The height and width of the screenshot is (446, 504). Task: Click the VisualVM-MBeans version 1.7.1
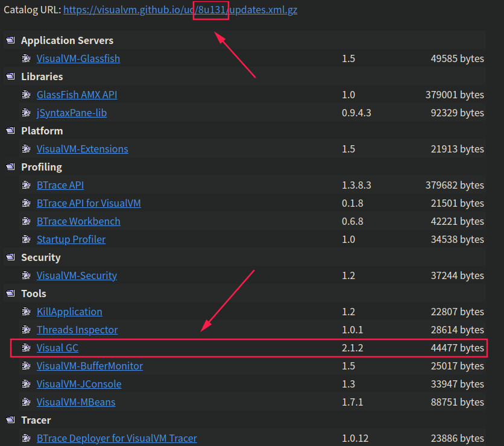coord(353,402)
